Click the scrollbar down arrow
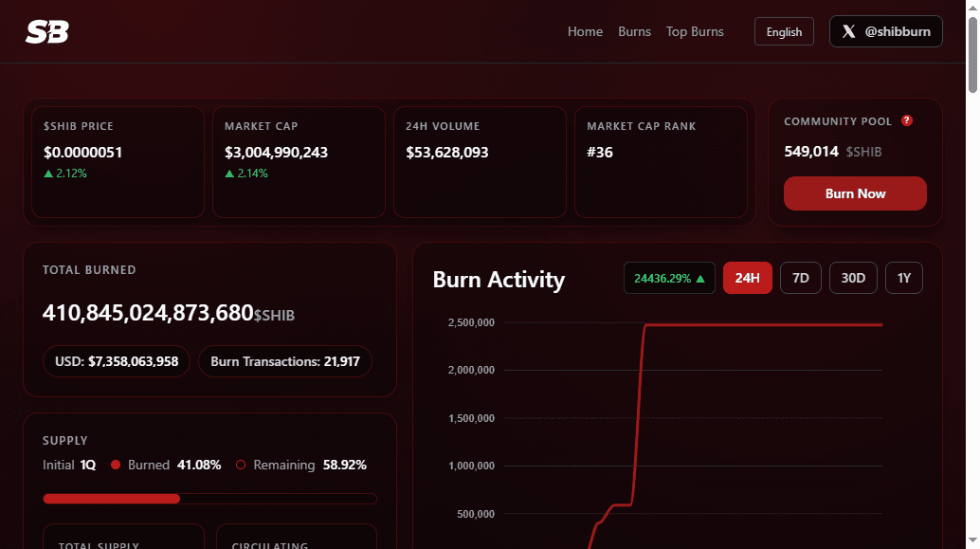Viewport: 980px width, 549px height. [972, 540]
